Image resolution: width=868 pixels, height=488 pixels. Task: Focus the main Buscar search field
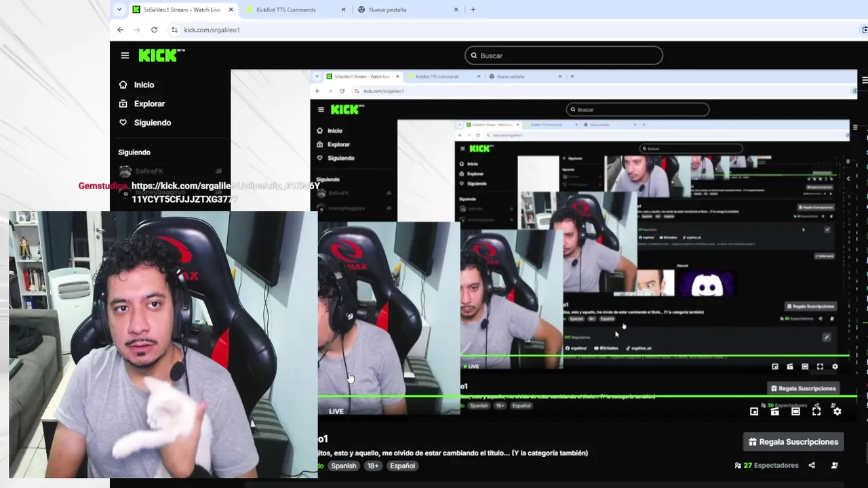564,56
